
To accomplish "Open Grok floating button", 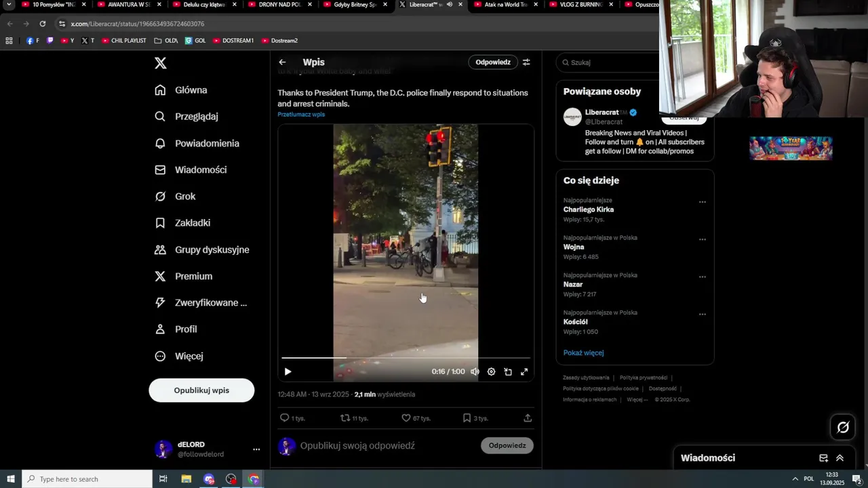I will click(x=843, y=427).
